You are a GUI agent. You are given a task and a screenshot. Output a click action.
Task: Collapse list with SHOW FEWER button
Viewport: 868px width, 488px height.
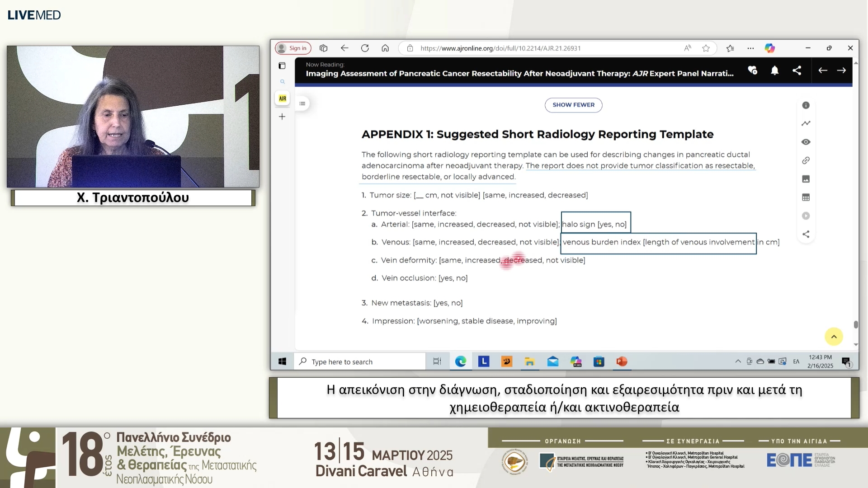point(573,105)
